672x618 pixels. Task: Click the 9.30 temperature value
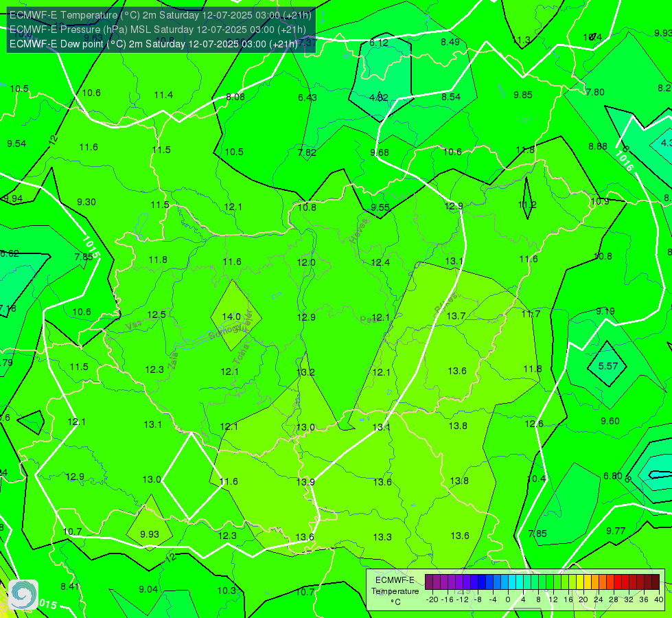pyautogui.click(x=86, y=202)
